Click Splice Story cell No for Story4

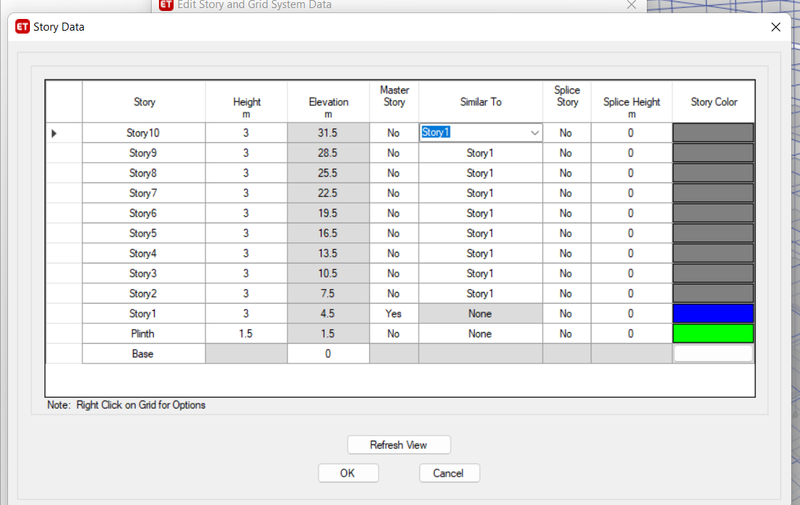566,253
